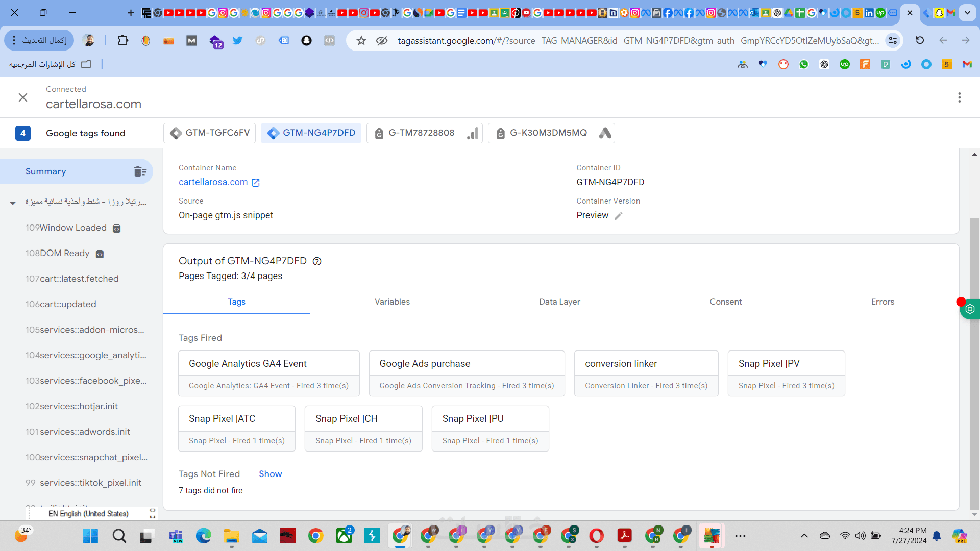Open the Snap Pixel |ATC tag card
Image resolution: width=980 pixels, height=551 pixels.
(237, 429)
